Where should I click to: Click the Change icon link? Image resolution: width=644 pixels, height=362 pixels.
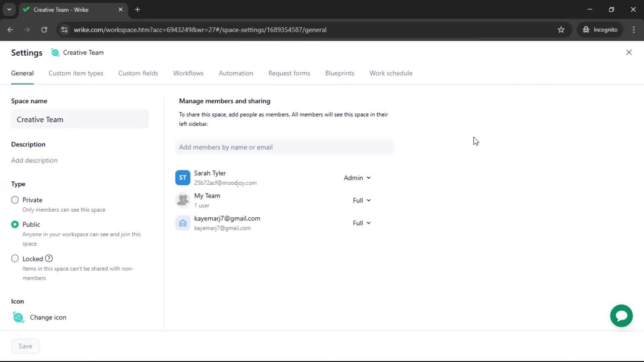point(48,317)
